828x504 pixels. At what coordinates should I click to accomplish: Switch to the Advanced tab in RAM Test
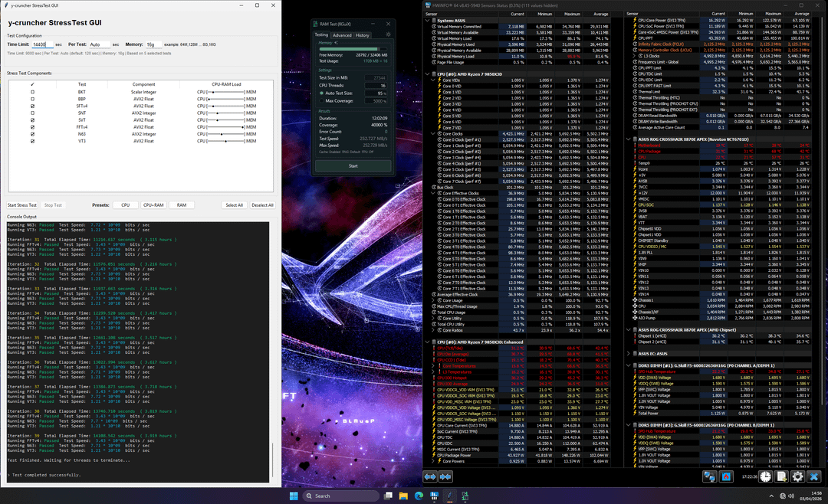click(x=342, y=34)
